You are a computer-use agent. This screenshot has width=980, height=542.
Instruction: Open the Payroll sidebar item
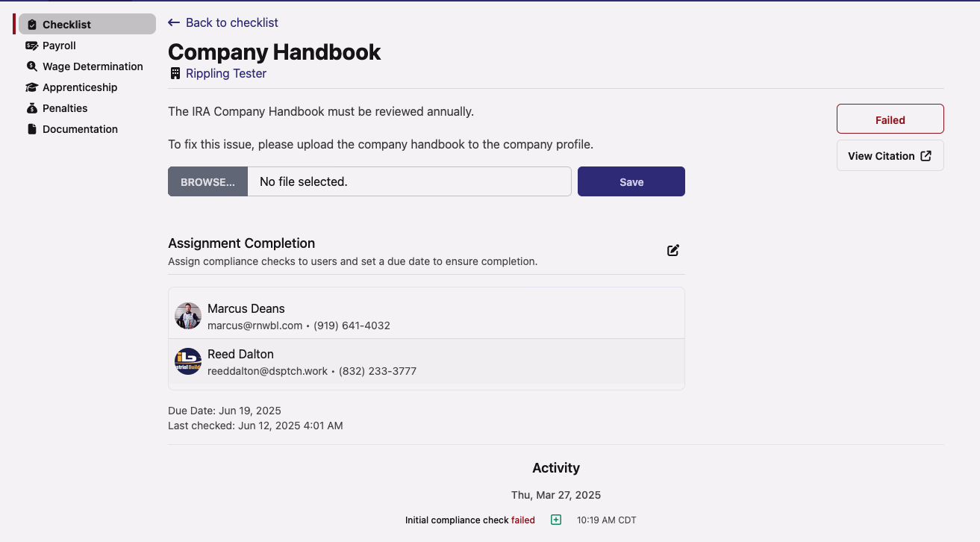click(x=59, y=46)
